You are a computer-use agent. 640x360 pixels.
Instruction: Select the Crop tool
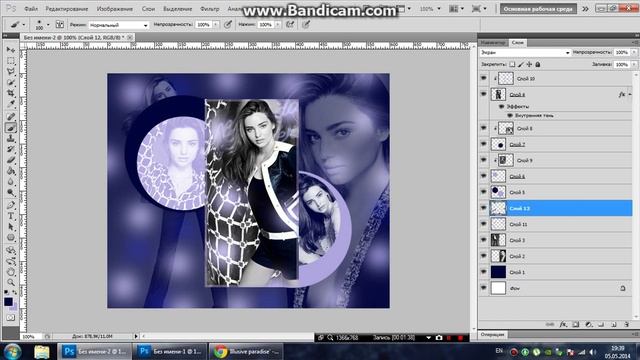[11, 93]
